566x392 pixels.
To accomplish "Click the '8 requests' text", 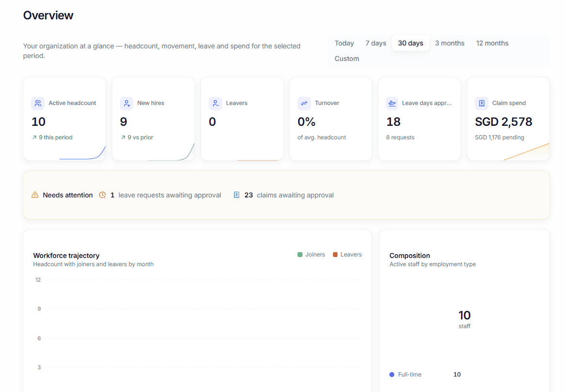I will [x=400, y=137].
